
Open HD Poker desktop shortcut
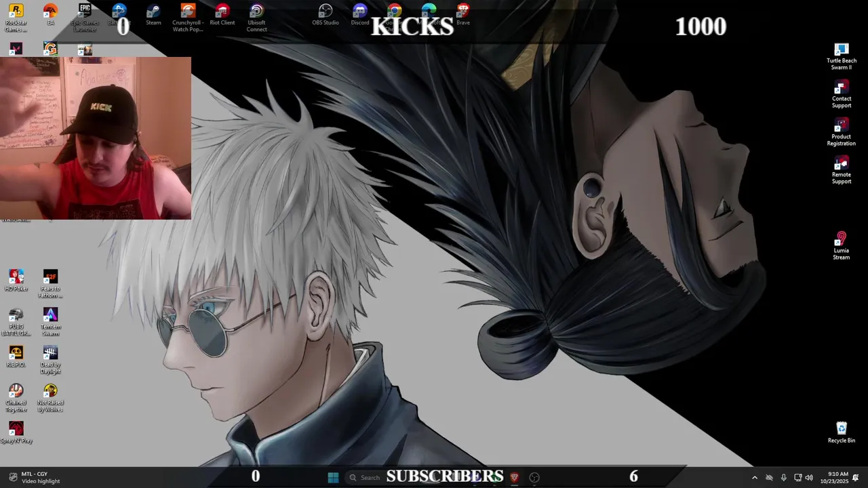pyautogui.click(x=16, y=281)
